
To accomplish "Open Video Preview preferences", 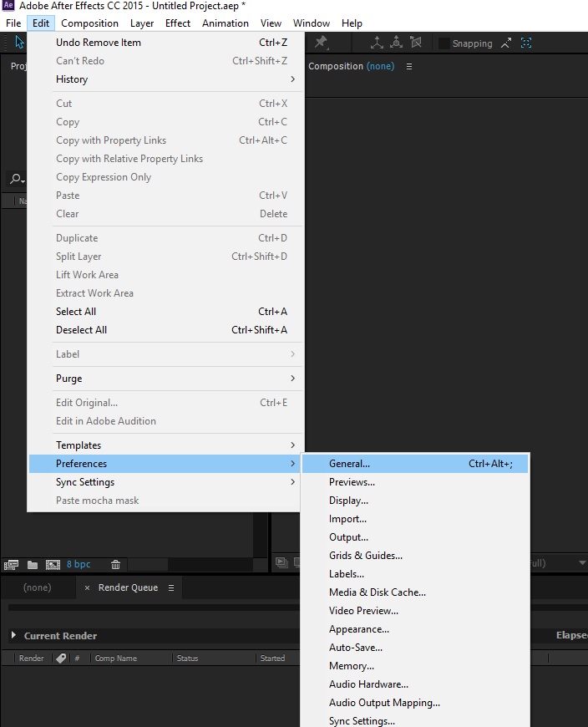I will point(415,611).
